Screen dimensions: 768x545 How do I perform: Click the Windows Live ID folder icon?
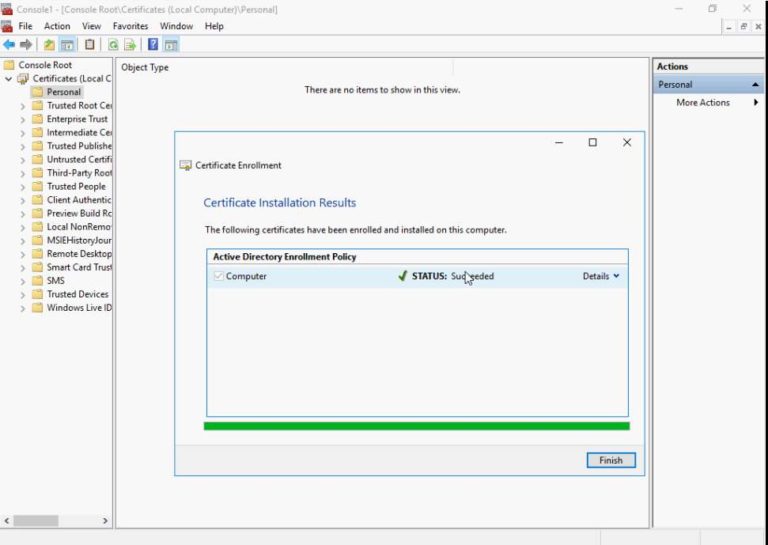coord(37,308)
